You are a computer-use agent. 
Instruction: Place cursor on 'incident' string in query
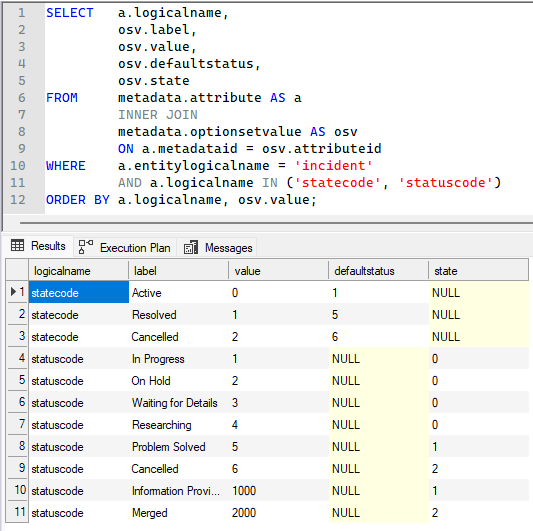point(333,166)
